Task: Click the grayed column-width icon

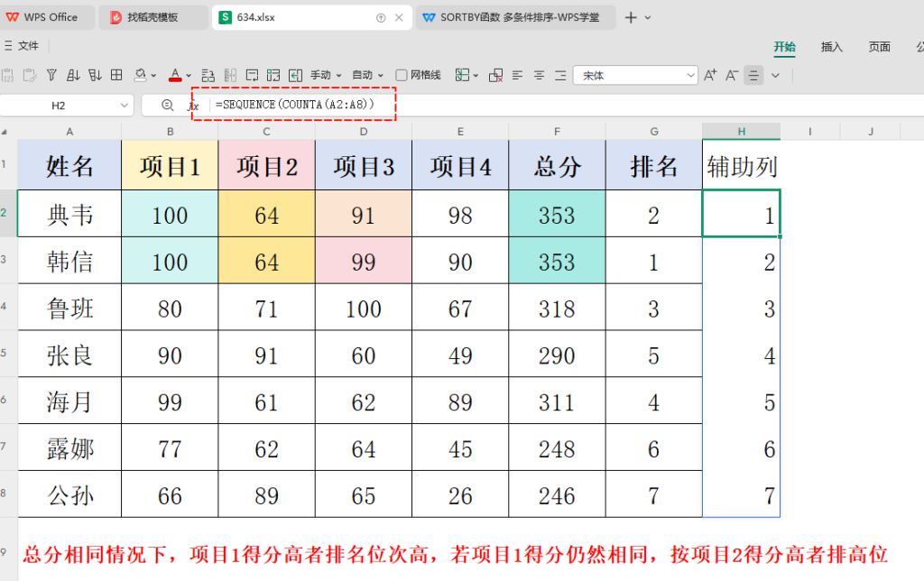Action: pyautogui.click(x=230, y=75)
